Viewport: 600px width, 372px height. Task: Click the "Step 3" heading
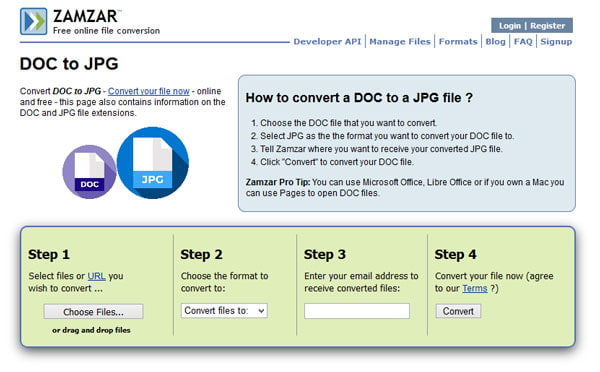coord(324,254)
